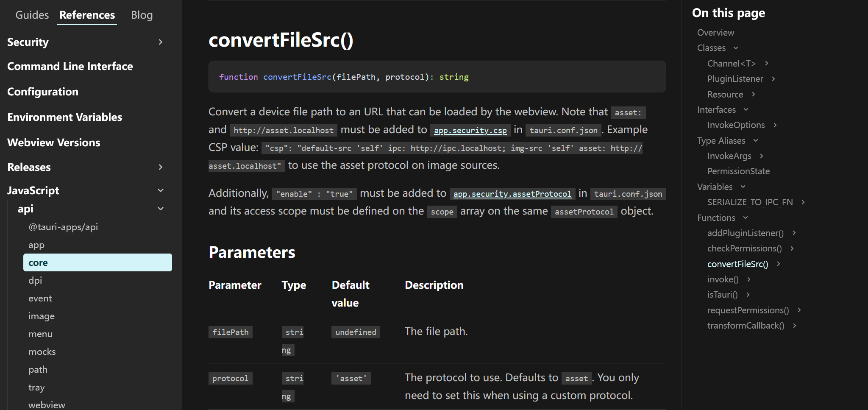Collapse the api subsection chevron
868x410 pixels.
point(160,209)
